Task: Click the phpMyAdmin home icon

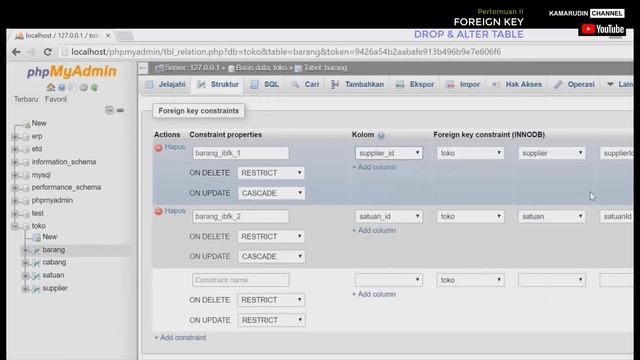Action: [51, 87]
